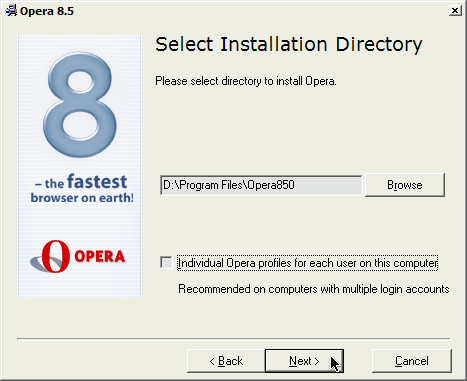
Task: Click the installer icon in the title bar
Action: point(11,11)
